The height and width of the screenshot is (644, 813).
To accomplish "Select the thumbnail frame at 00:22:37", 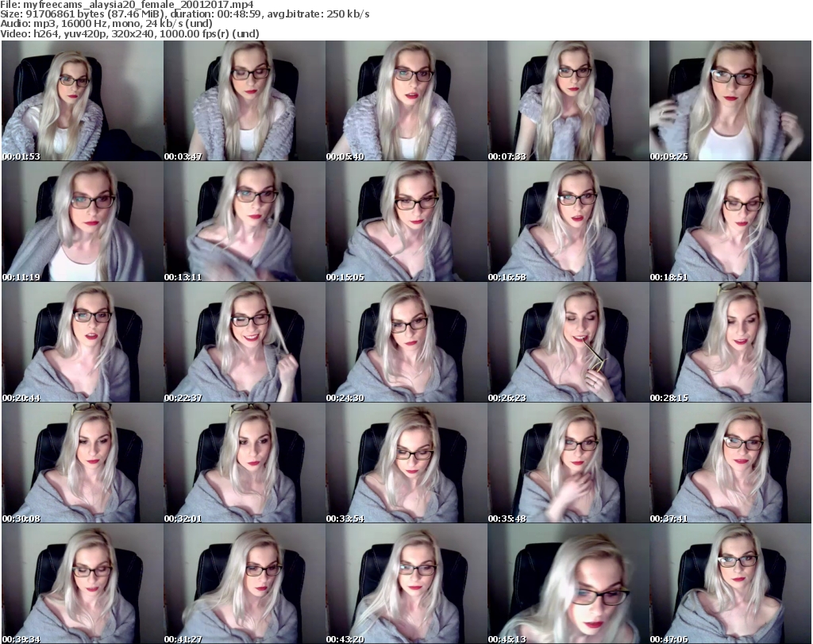I will click(245, 342).
